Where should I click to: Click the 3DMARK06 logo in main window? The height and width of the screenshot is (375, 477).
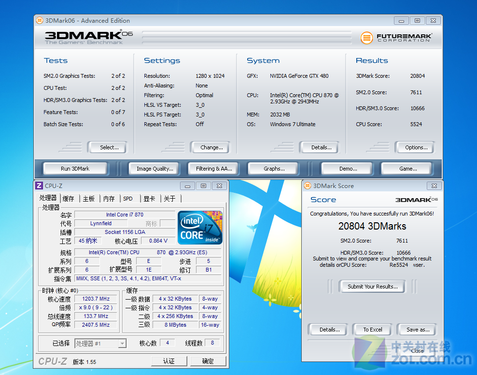point(89,38)
